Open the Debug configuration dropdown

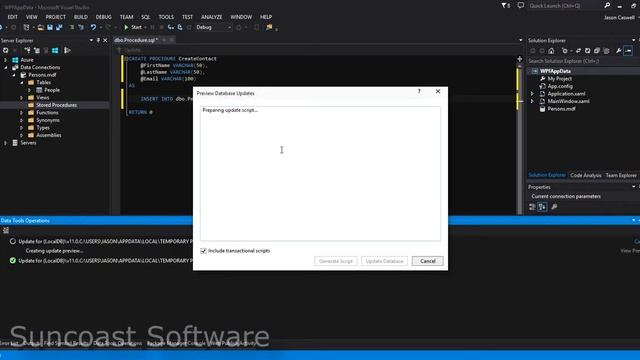tap(213, 27)
